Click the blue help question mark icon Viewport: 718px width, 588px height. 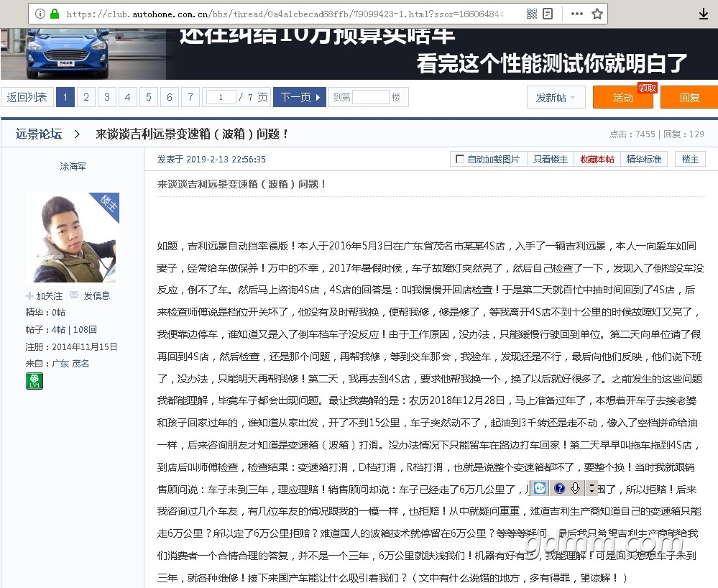click(x=559, y=489)
